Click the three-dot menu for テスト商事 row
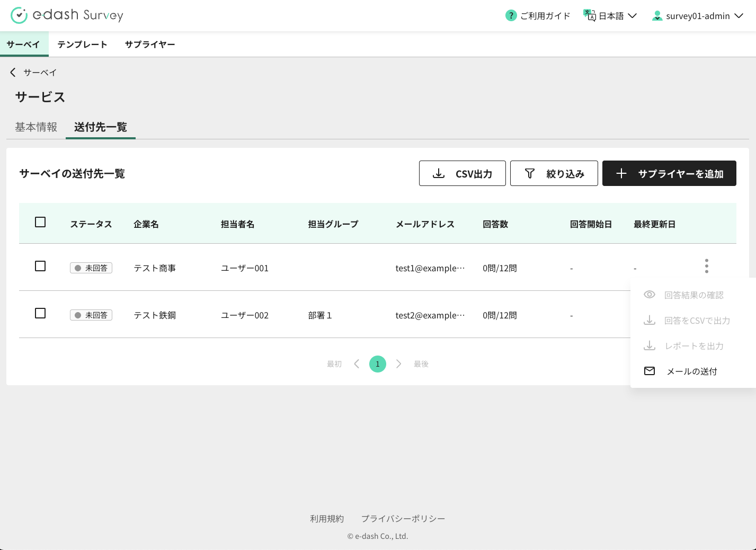The image size is (756, 550). [x=706, y=266]
